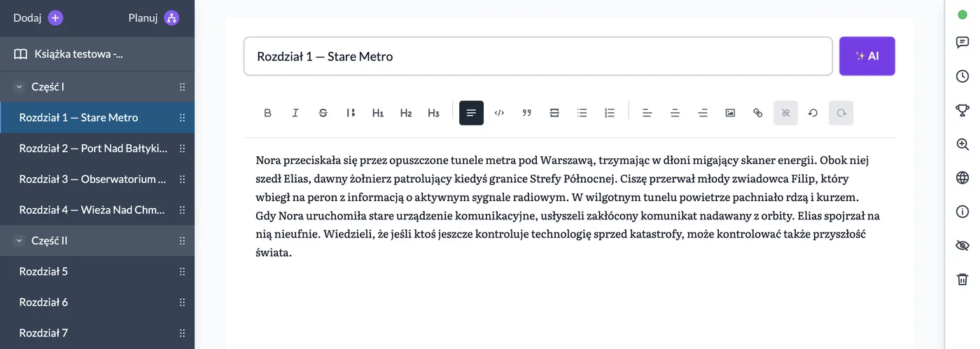Open version history clock icon

click(x=962, y=76)
